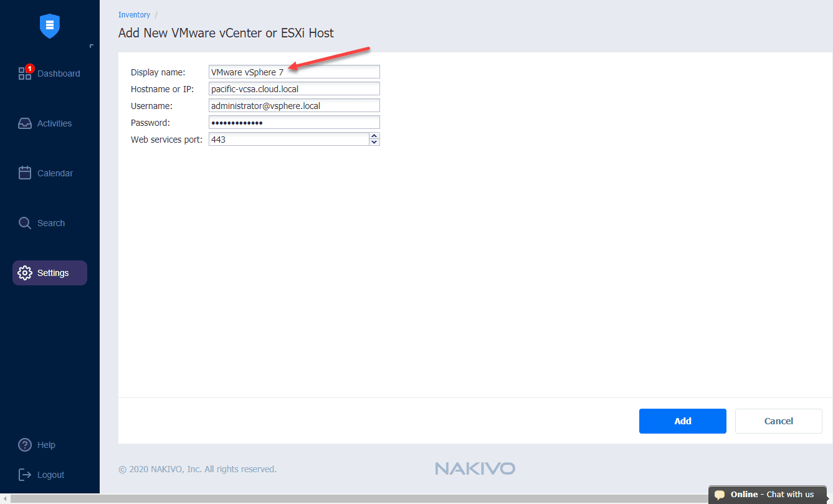Select the Hostname or IP field
Image resolution: width=833 pixels, height=504 pixels.
(x=294, y=88)
